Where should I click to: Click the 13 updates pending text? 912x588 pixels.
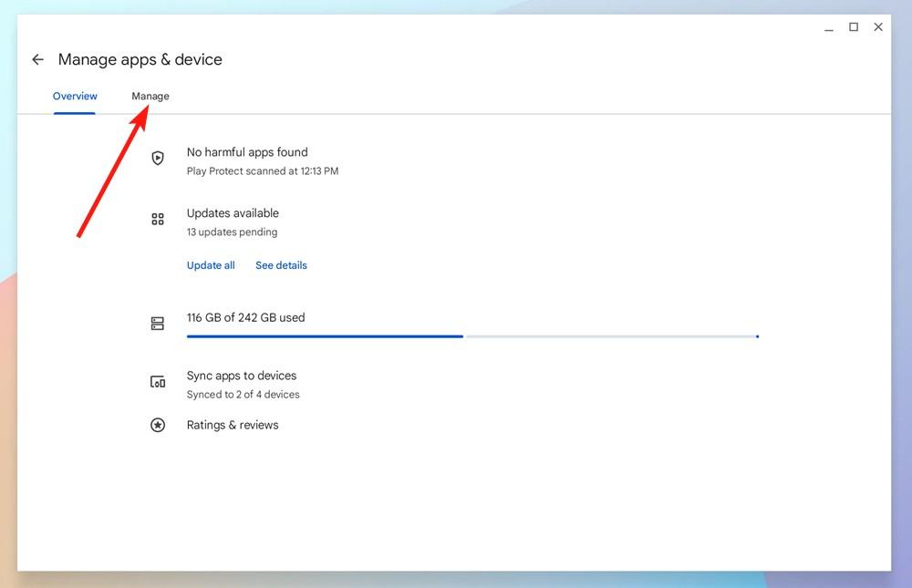point(232,232)
